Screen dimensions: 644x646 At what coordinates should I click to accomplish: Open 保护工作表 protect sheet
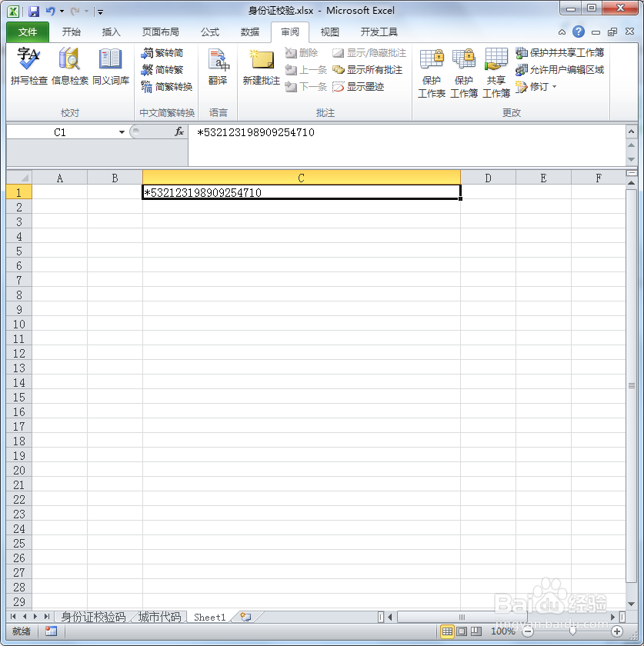(432, 73)
